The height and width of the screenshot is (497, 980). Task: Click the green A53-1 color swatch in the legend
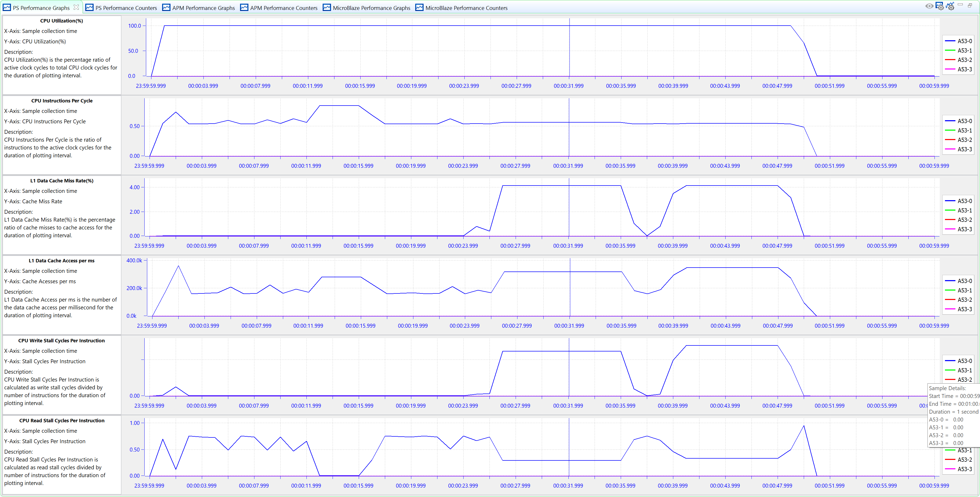click(950, 50)
